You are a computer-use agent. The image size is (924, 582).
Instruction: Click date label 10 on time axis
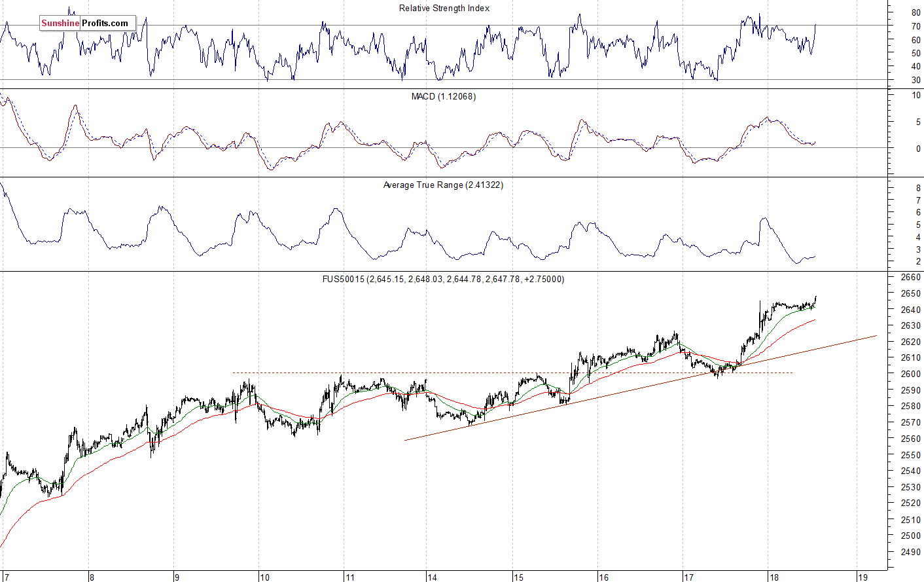[264, 577]
